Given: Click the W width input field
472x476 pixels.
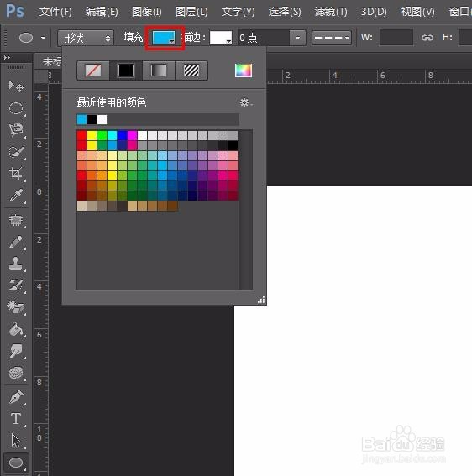Looking at the screenshot, I should click(x=396, y=38).
